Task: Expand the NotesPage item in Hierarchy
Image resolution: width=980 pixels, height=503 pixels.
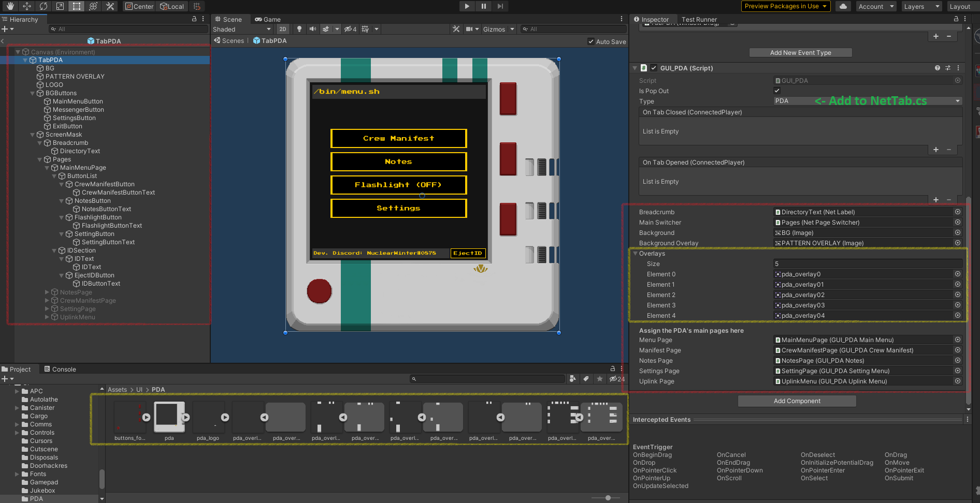Action: pyautogui.click(x=47, y=292)
